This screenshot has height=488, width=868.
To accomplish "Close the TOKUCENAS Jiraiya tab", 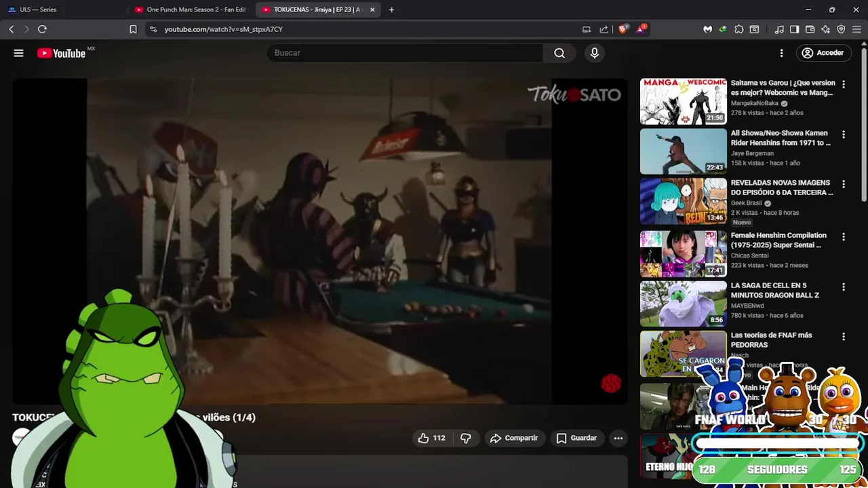I will [x=372, y=9].
